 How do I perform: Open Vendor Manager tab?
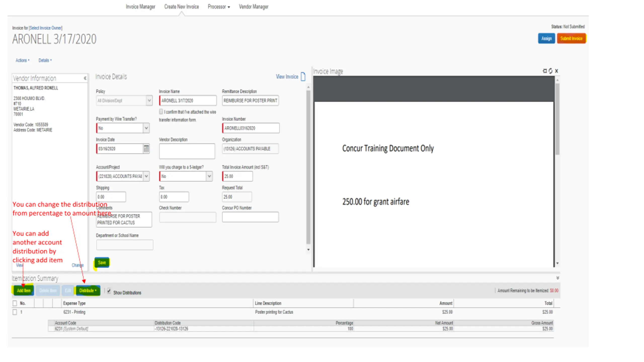click(253, 7)
